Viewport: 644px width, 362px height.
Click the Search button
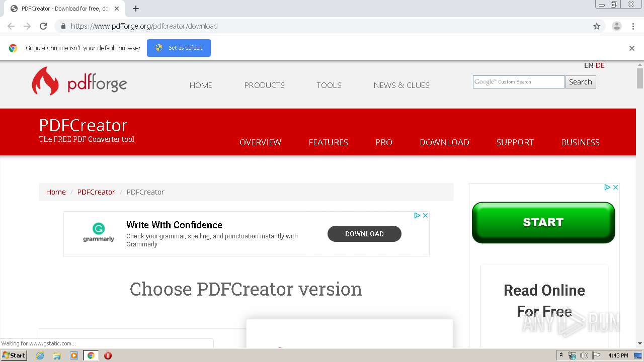tap(581, 82)
